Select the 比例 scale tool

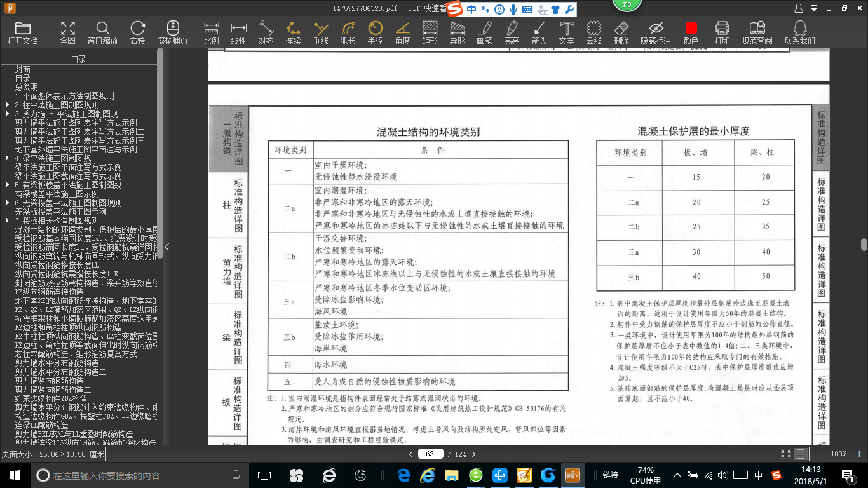212,32
